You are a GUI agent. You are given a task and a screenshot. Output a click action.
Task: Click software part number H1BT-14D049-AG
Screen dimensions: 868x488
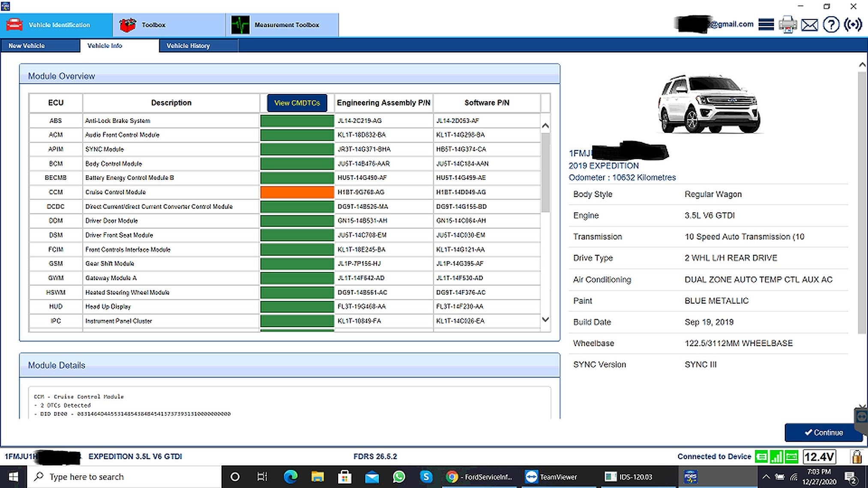click(x=461, y=192)
